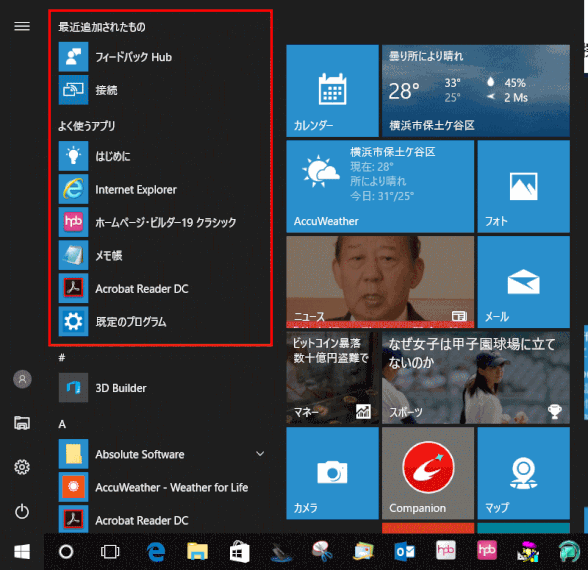This screenshot has height=570, width=588.
Task: Open Snipping Tool scissors icon on taskbar
Action: click(321, 550)
